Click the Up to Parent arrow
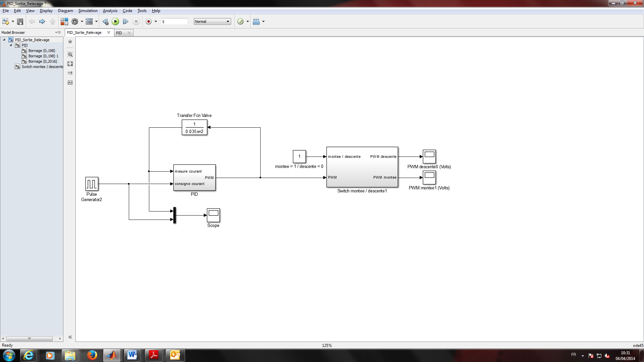The image size is (644, 362). point(53,21)
